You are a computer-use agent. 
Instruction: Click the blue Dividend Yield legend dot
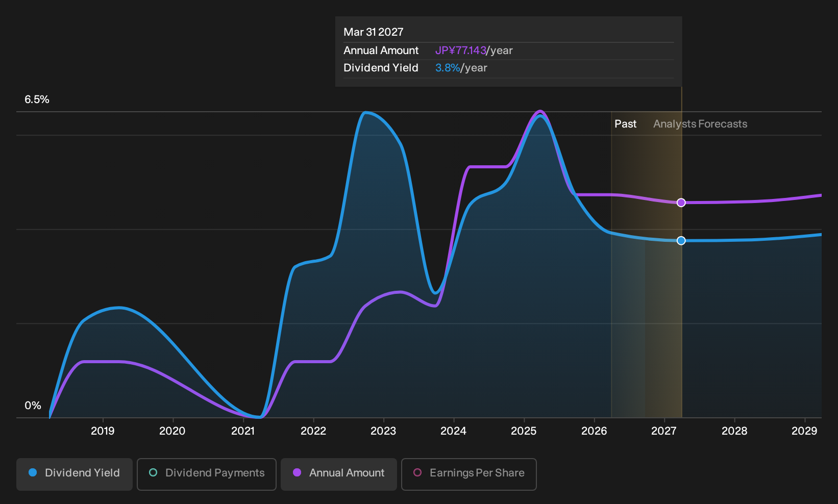point(33,472)
